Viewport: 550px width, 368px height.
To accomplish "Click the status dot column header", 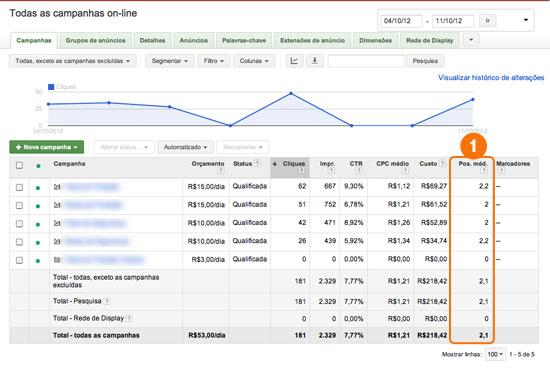I will [38, 166].
